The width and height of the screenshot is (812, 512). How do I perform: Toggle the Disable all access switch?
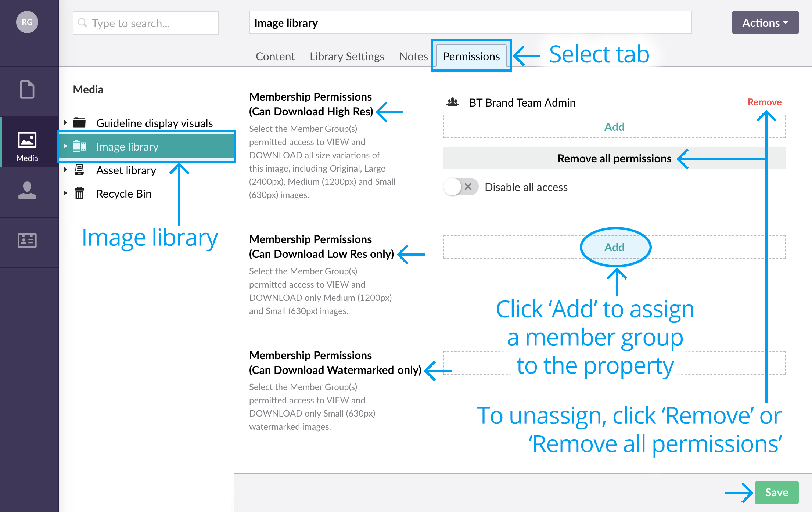click(x=460, y=186)
